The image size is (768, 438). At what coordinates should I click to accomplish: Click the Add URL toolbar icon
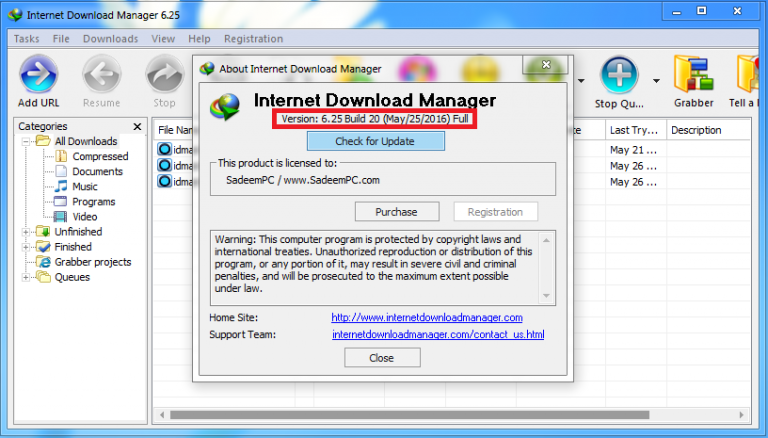point(38,74)
